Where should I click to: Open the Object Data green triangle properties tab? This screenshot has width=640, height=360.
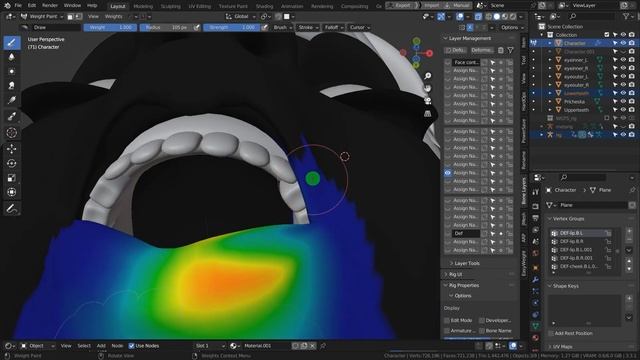click(536, 326)
